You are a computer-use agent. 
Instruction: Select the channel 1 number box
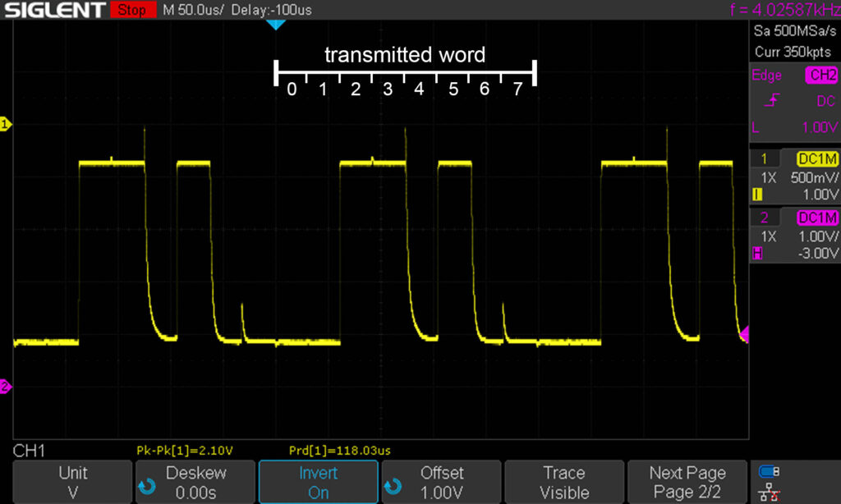(765, 158)
